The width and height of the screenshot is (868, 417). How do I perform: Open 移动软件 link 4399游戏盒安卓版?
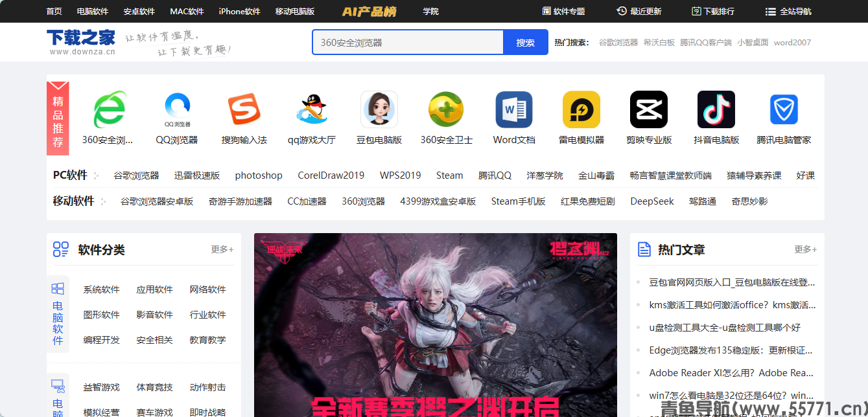[x=438, y=201]
